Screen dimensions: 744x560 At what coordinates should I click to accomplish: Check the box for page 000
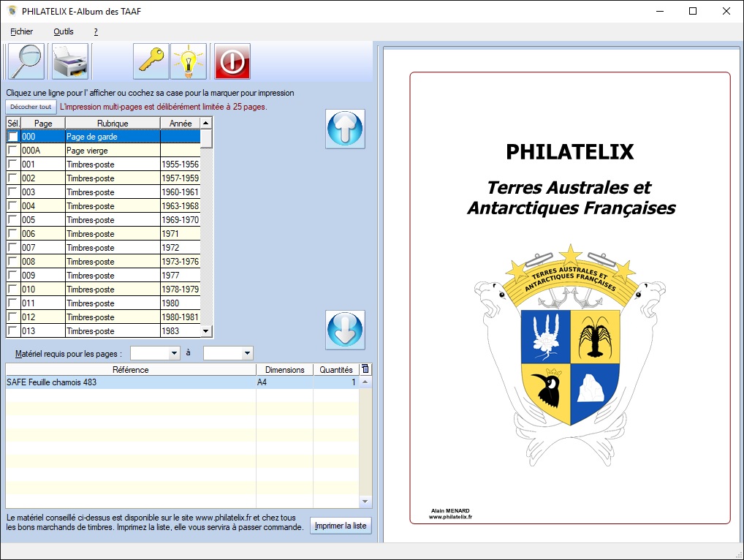click(x=13, y=137)
